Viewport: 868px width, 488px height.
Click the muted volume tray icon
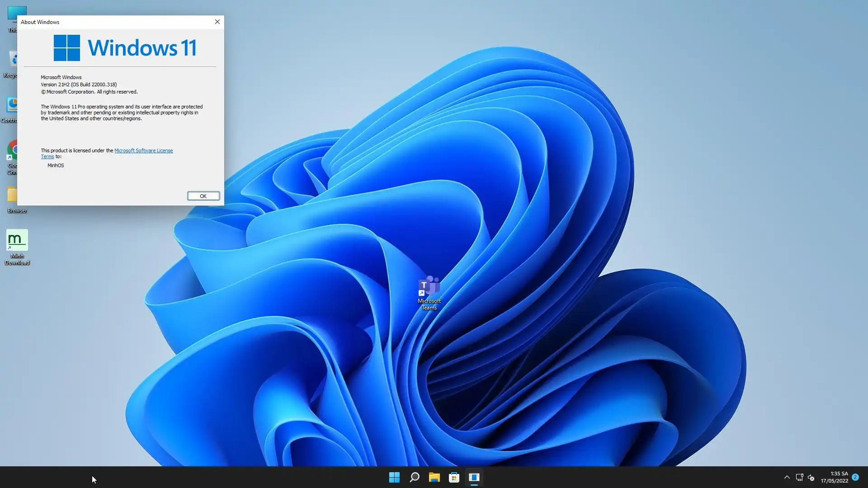point(811,478)
